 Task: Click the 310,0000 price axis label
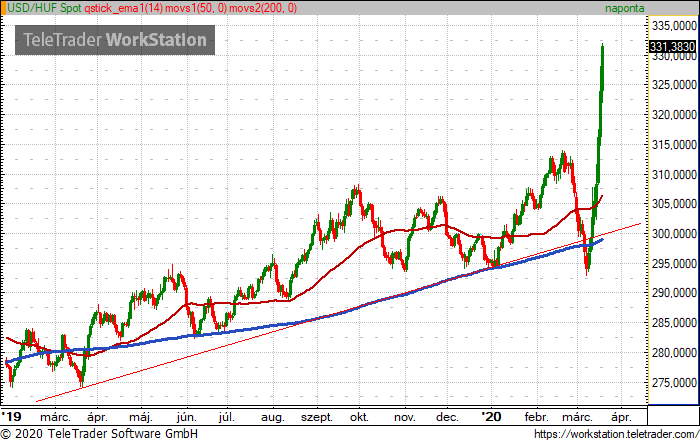pyautogui.click(x=674, y=175)
